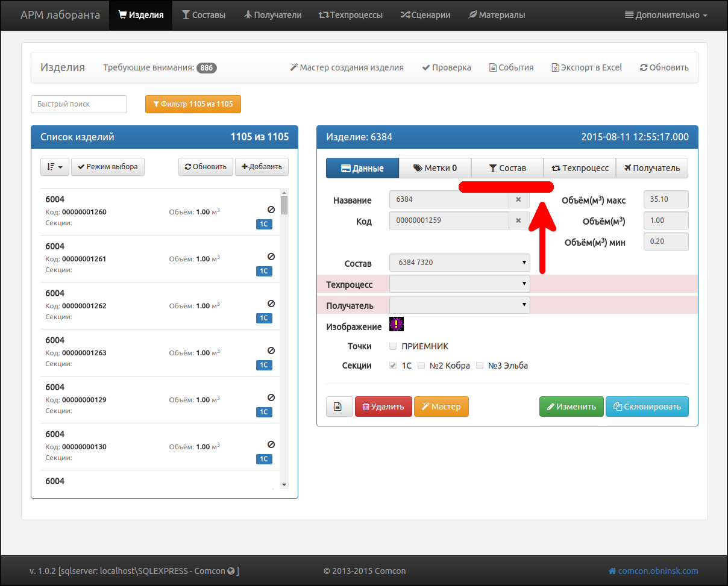
Task: Click ban icon on item 00000001262
Action: point(271,304)
